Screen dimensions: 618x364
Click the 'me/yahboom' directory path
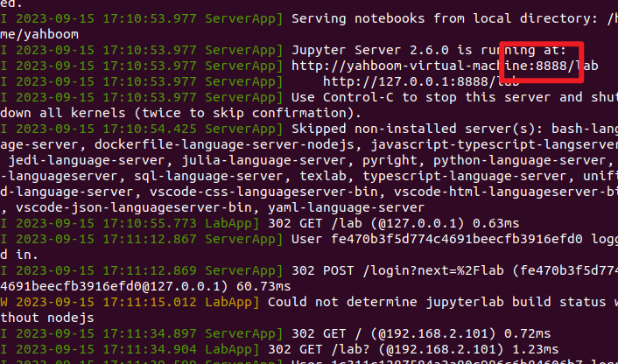coord(39,34)
